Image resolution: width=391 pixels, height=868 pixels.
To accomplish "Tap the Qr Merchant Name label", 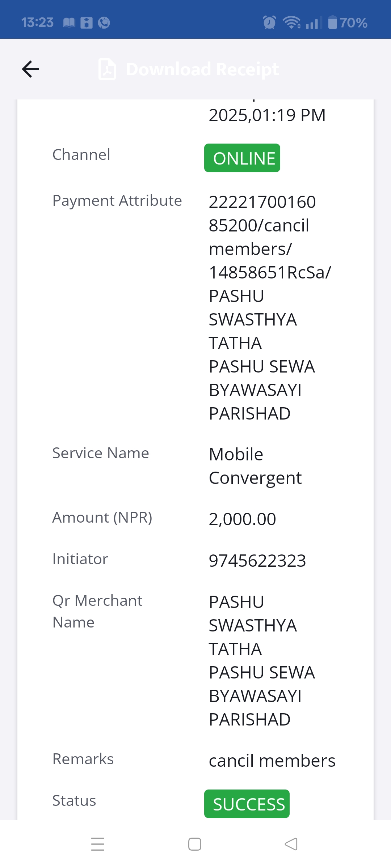I will pos(97,611).
